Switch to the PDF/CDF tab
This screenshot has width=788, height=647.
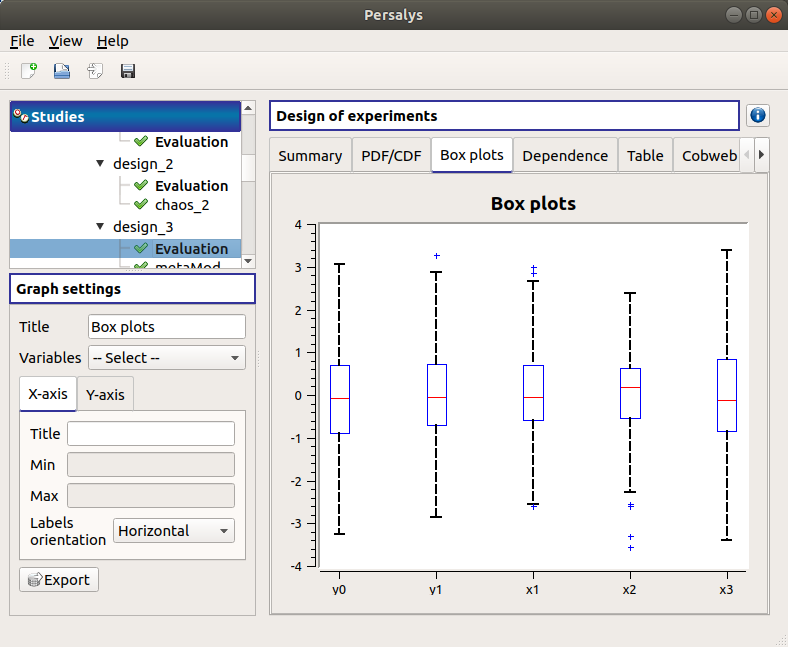click(391, 156)
